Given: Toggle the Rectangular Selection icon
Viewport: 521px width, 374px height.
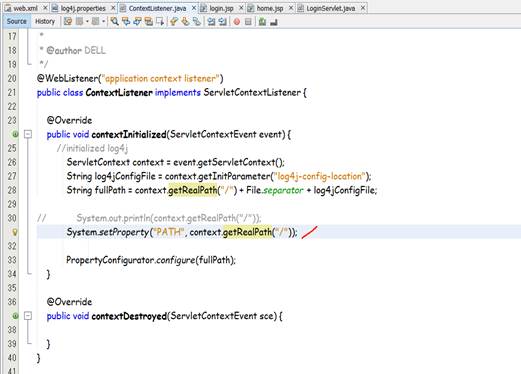Looking at the screenshot, I should 160,22.
